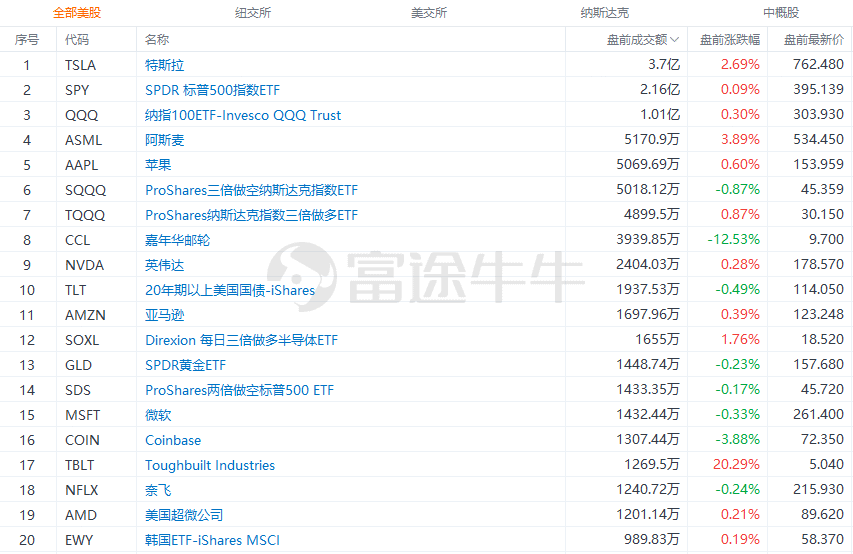Open ProShares三倍做空纳斯达克指数ETF link
853x554 pixels.
click(x=251, y=190)
